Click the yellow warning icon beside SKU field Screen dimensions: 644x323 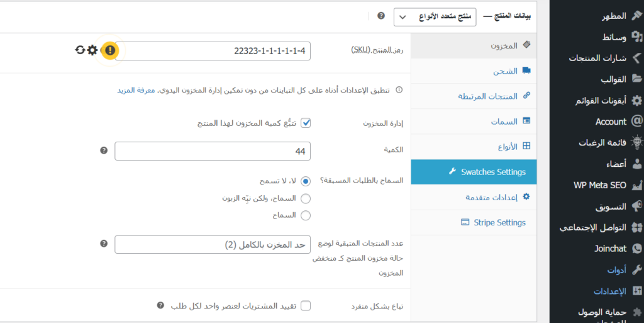[109, 50]
